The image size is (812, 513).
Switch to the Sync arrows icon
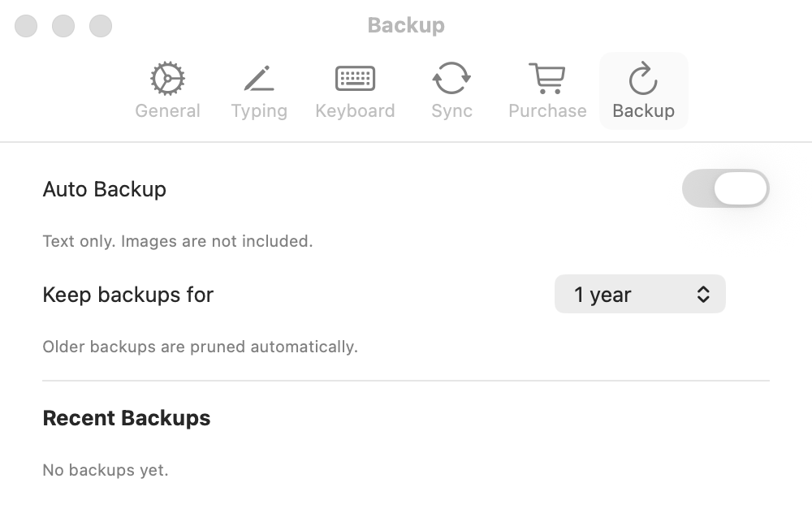point(451,78)
